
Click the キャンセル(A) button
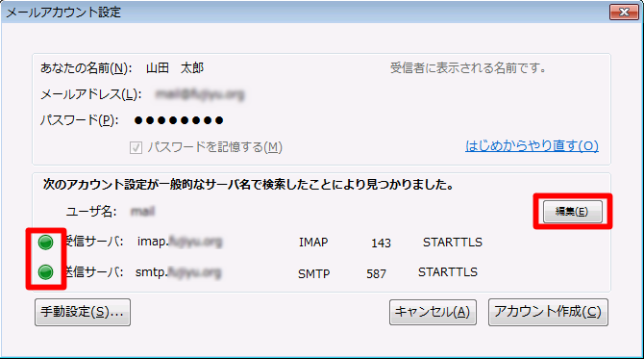(x=433, y=312)
